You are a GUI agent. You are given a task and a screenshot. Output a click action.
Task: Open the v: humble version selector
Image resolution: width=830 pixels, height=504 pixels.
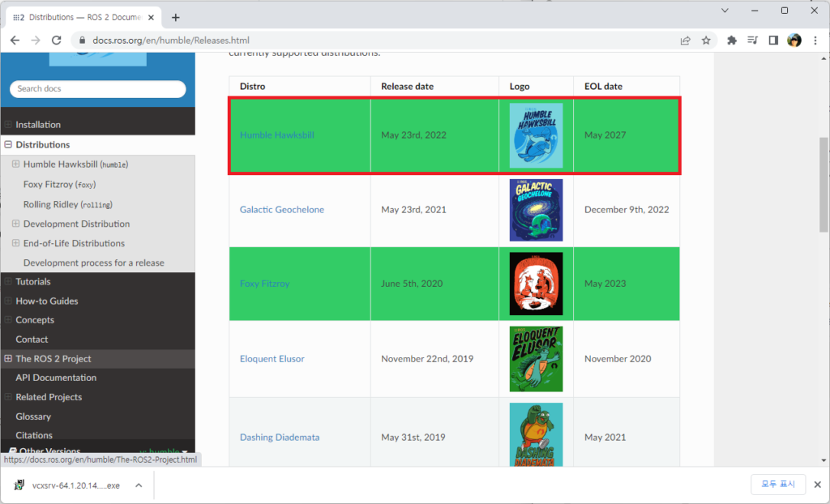pyautogui.click(x=163, y=451)
